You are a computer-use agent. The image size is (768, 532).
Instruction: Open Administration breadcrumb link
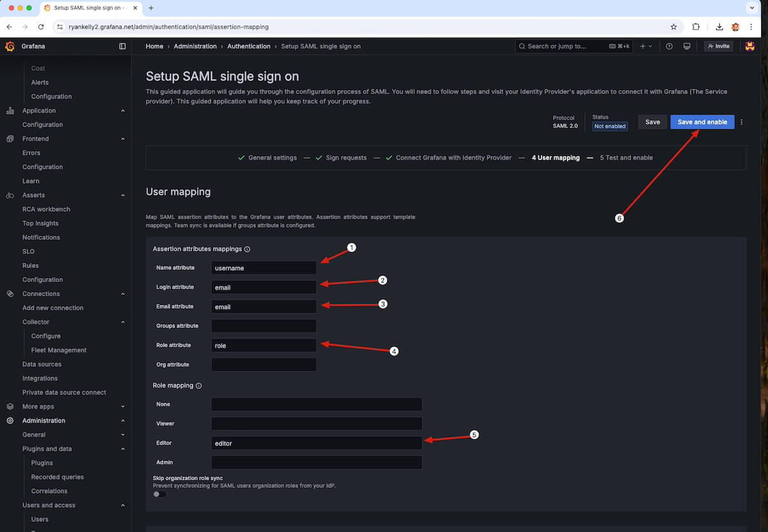[x=195, y=46]
